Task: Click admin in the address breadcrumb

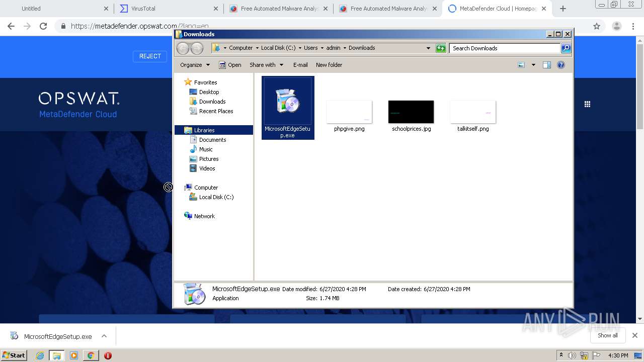Action: 333,48
